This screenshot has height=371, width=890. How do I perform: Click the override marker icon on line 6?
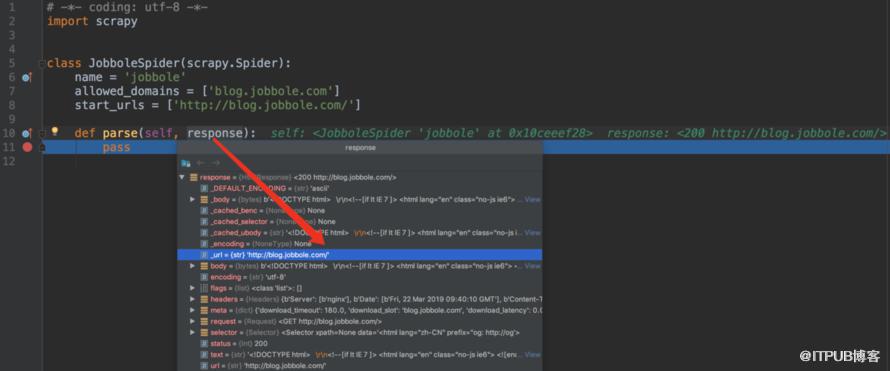click(26, 78)
